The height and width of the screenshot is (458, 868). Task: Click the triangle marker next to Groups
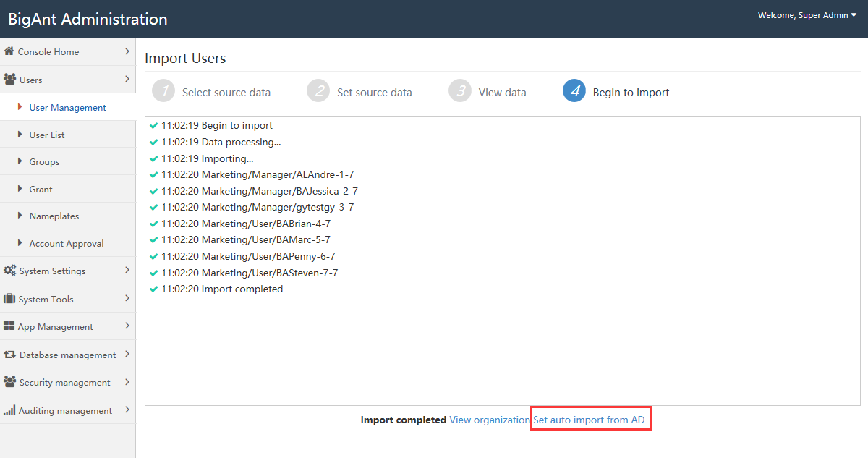pos(20,161)
